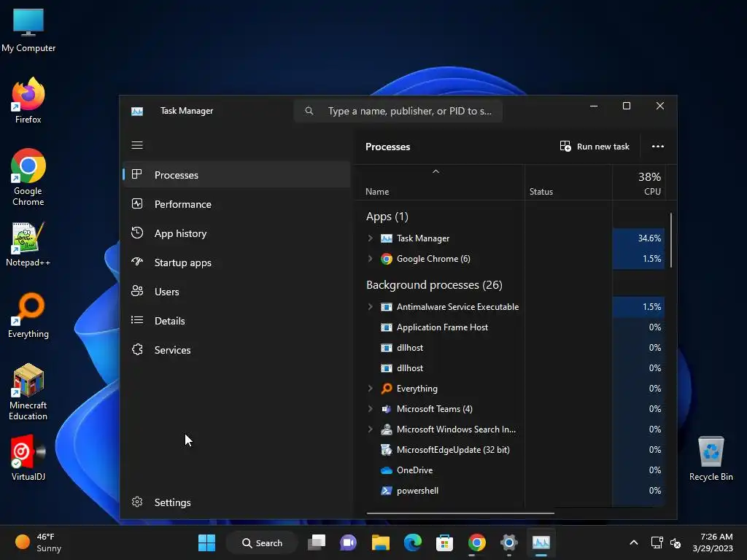Click the Task Manager search field
747x560 pixels.
(x=398, y=111)
